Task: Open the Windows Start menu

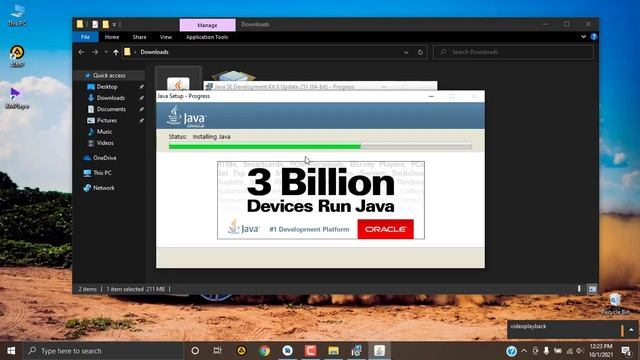Action: click(11, 351)
